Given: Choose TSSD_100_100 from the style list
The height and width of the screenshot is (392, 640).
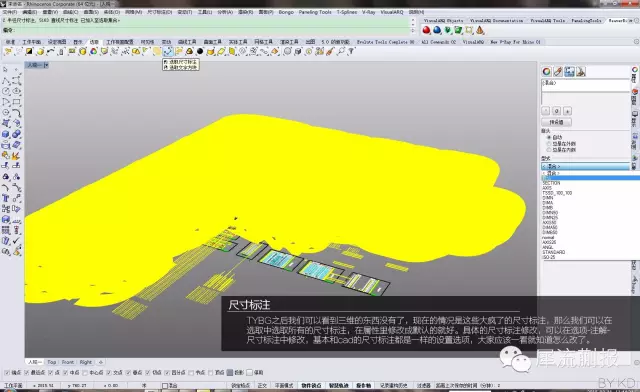Looking at the screenshot, I should tap(557, 193).
